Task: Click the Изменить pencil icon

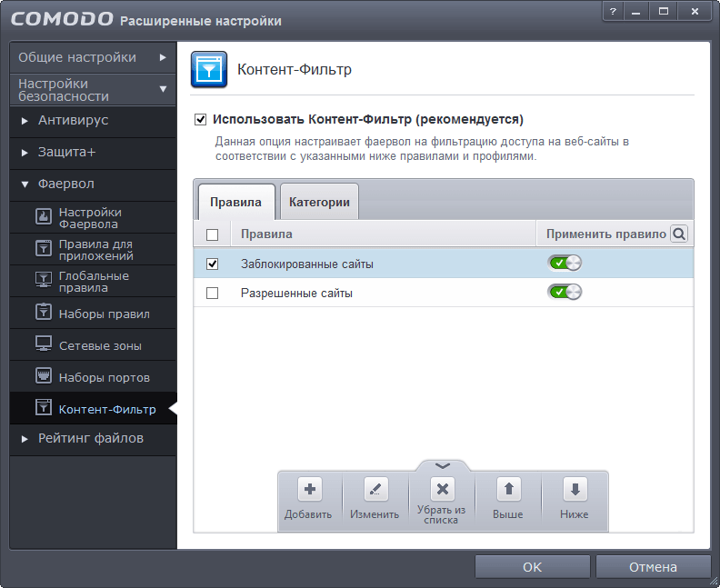Action: [x=376, y=489]
